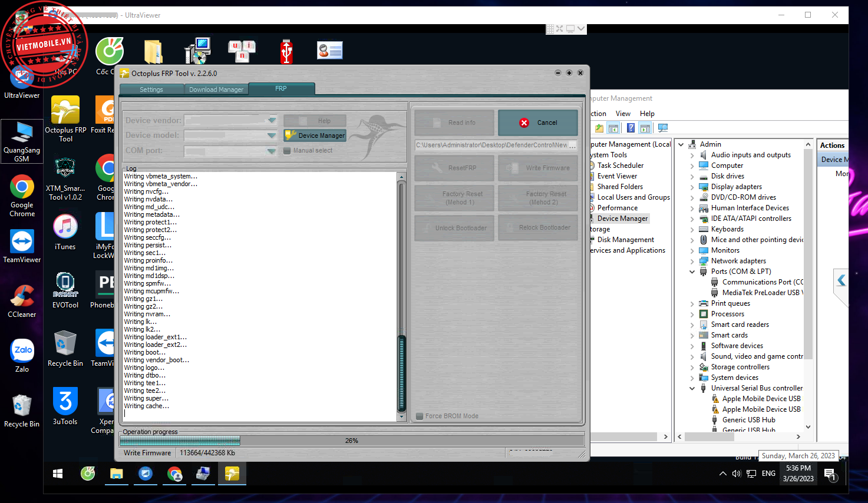The image size is (868, 503).
Task: Click the taskbar clock showing 5:36 PM
Action: click(798, 474)
